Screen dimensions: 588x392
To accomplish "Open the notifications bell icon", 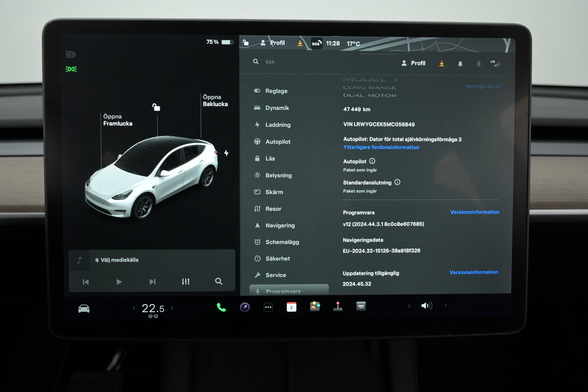I will 460,64.
